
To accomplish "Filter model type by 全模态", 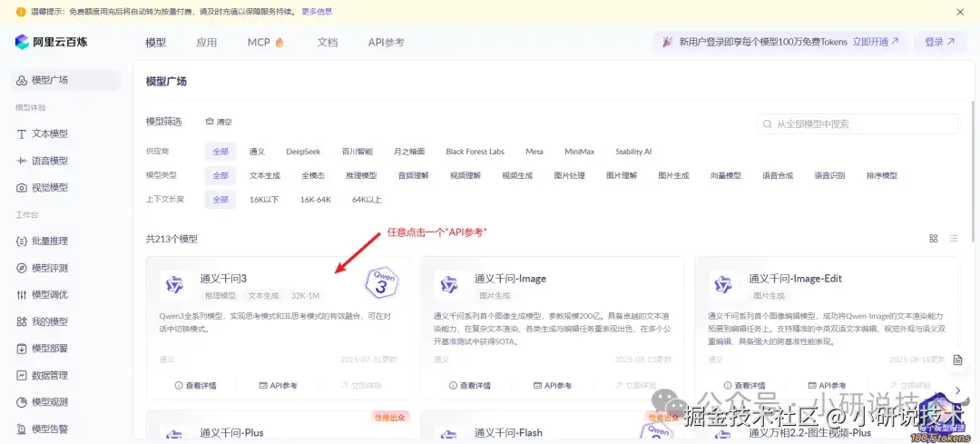I will (313, 176).
